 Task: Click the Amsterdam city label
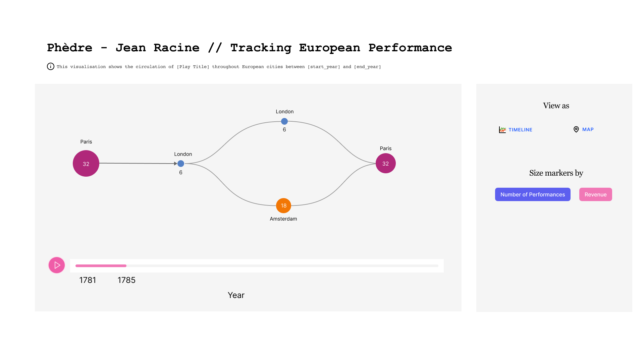point(283,219)
